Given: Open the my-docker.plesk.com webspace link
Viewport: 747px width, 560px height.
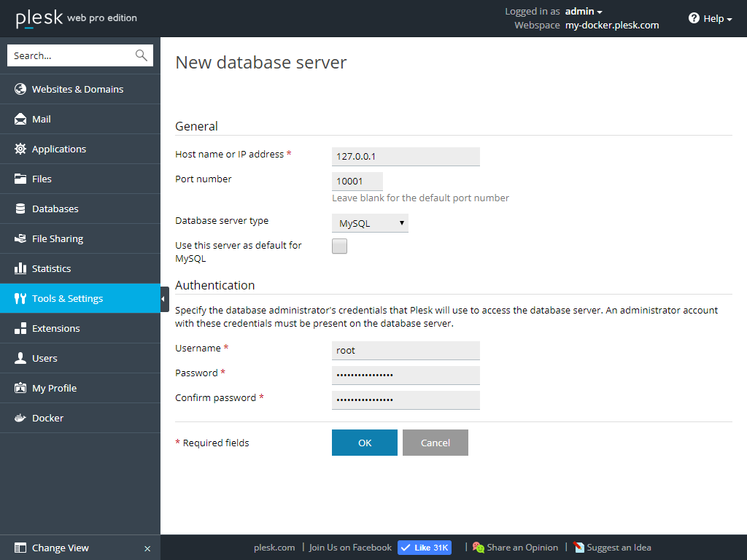Looking at the screenshot, I should (x=612, y=26).
